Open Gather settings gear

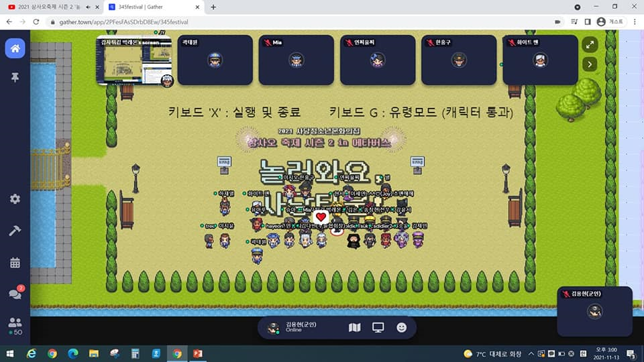point(15,199)
